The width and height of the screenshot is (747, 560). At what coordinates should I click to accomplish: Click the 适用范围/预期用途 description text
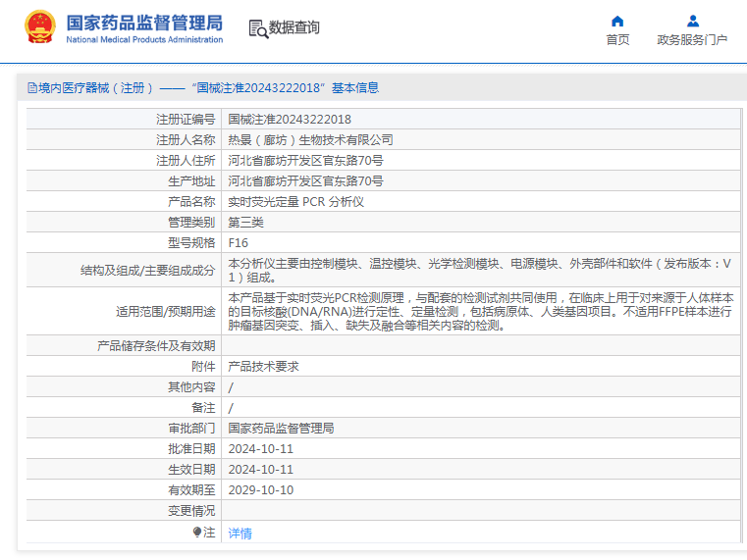tap(481, 312)
